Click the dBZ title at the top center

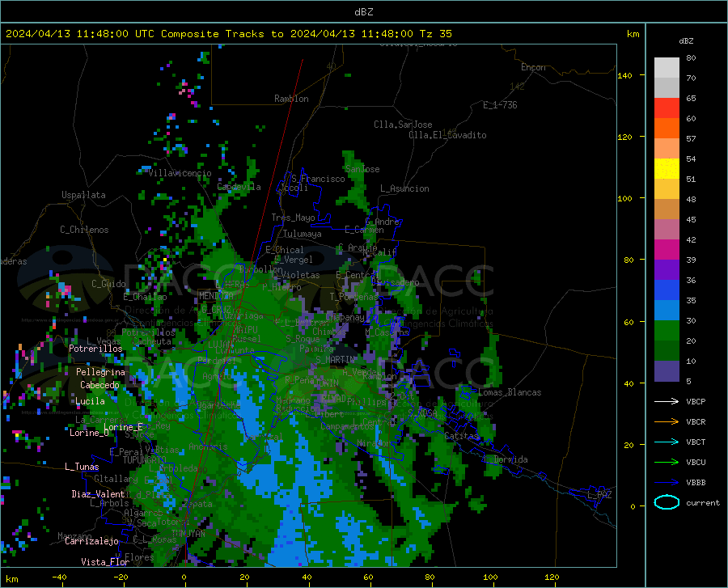363,12
